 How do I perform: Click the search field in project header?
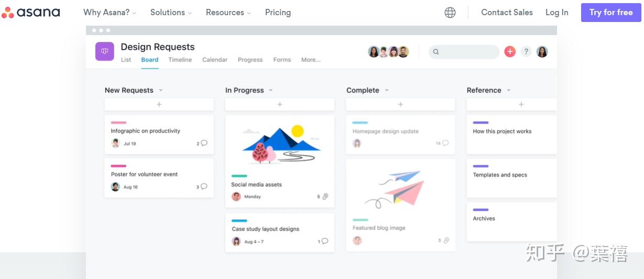click(464, 51)
